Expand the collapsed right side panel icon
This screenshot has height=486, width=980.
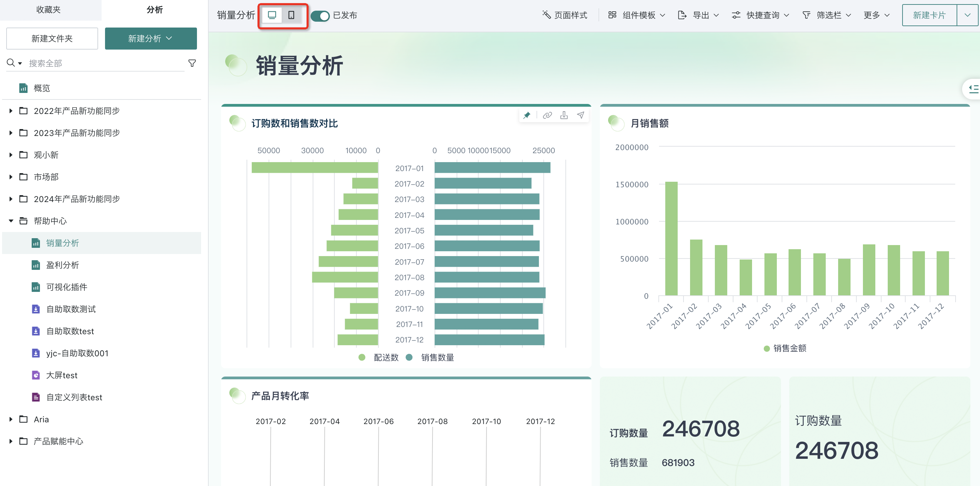(x=973, y=89)
